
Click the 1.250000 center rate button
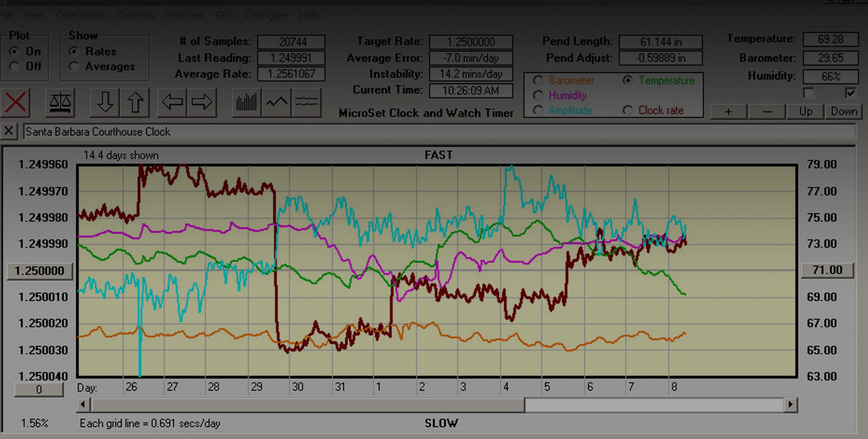pos(40,271)
